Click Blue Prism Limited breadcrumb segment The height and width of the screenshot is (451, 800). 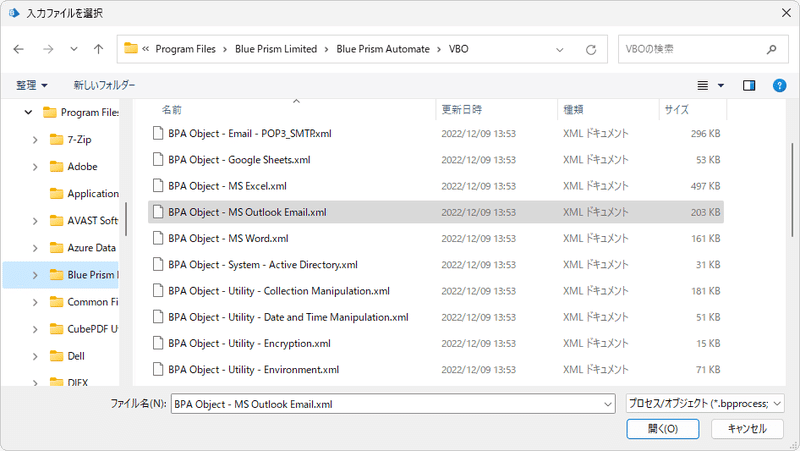276,49
